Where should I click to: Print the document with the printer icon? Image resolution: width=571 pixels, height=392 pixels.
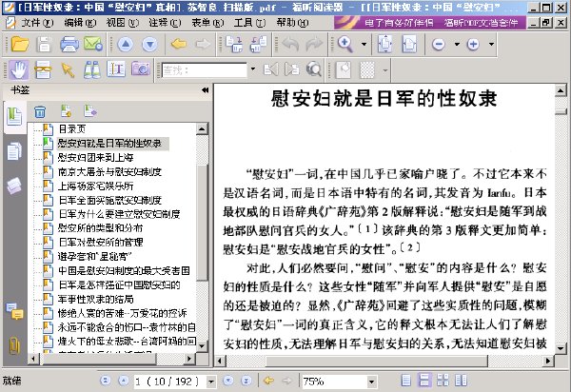click(69, 45)
